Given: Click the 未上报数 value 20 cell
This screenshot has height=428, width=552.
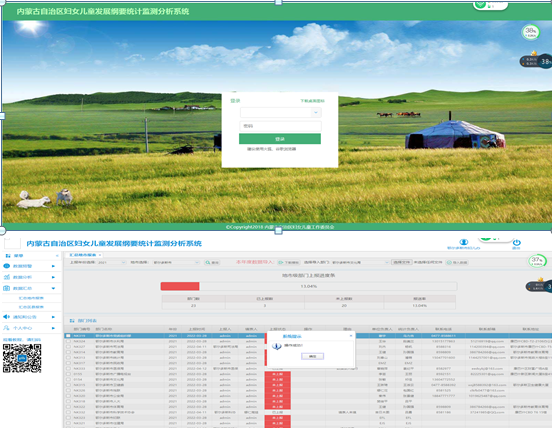Looking at the screenshot, I should tap(344, 306).
